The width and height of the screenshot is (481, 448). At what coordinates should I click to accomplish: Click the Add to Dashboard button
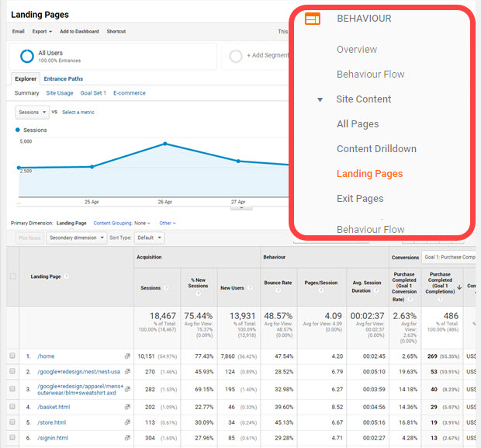pos(79,32)
